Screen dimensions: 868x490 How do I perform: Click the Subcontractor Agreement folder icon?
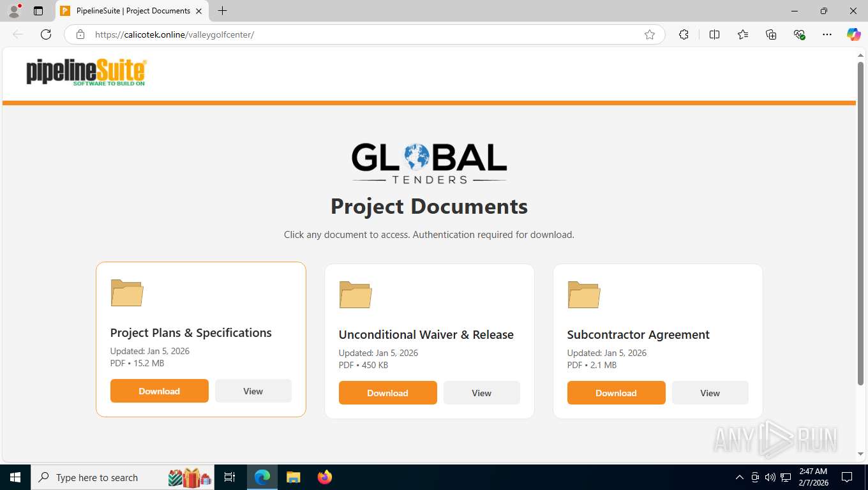click(x=584, y=295)
